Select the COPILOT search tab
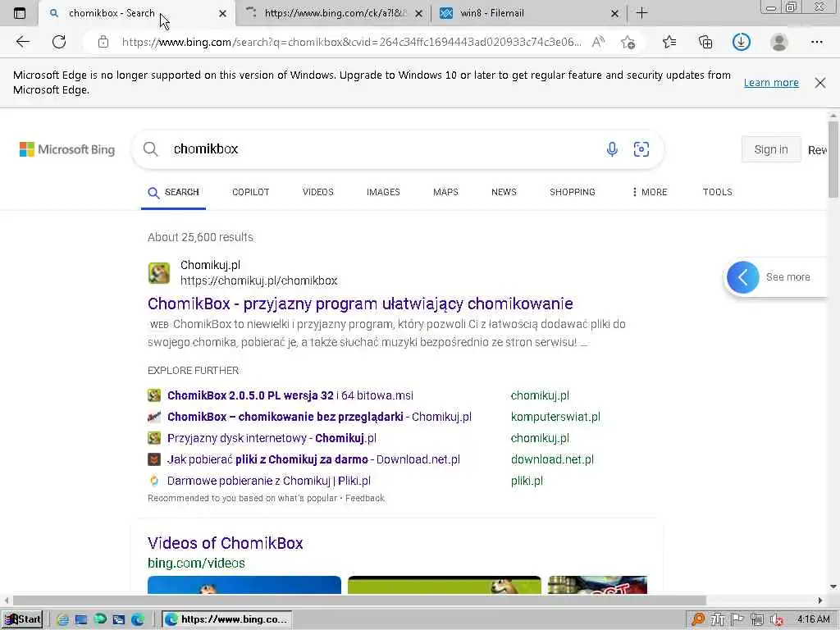The height and width of the screenshot is (630, 840). click(250, 192)
